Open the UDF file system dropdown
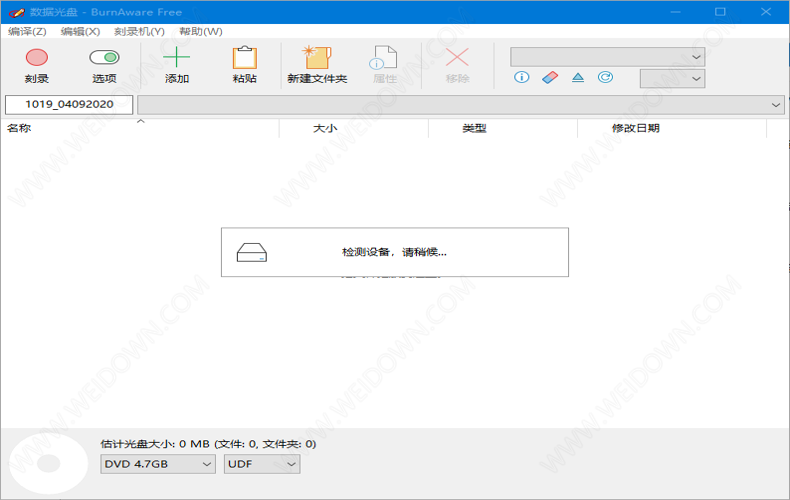The image size is (790, 500). coord(262,464)
